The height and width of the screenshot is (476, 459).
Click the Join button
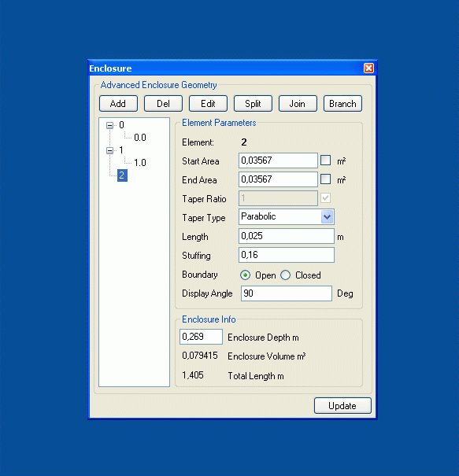click(298, 104)
